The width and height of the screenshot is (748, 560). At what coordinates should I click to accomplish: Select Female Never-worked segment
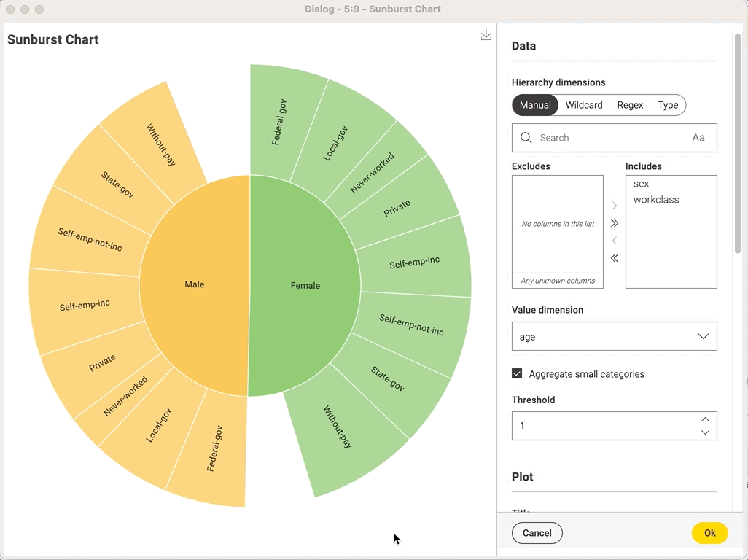tap(373, 173)
